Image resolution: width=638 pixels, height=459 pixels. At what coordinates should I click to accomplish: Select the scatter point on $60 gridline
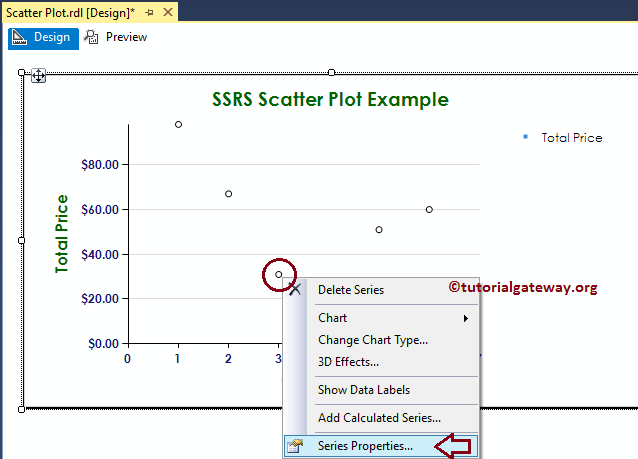tap(429, 210)
